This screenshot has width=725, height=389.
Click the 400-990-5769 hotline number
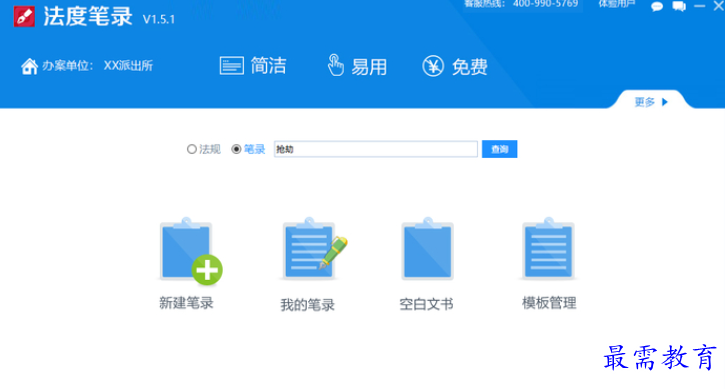pos(545,4)
